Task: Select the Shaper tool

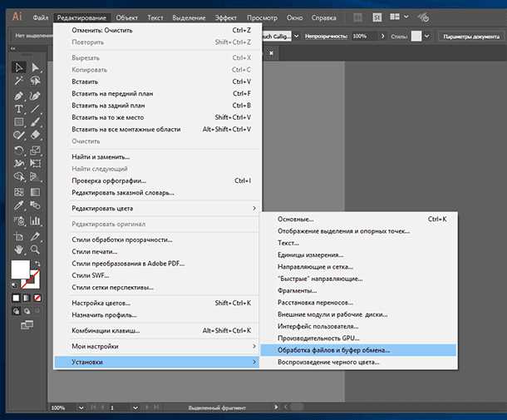Action: click(19, 135)
